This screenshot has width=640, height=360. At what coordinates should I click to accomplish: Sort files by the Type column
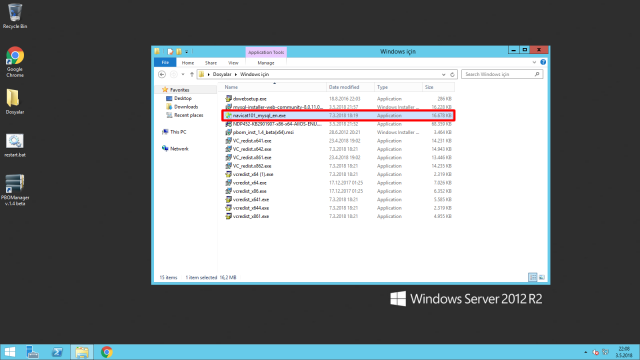(x=398, y=87)
